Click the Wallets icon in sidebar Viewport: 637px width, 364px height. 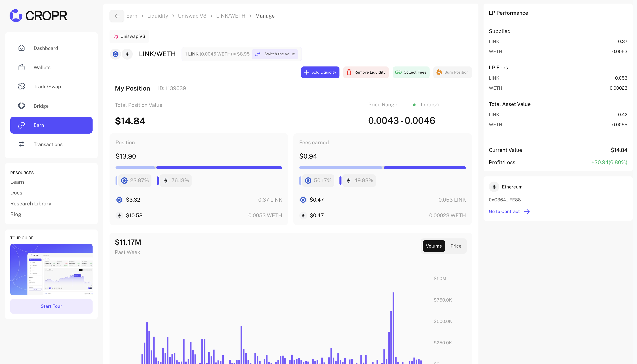click(x=21, y=67)
